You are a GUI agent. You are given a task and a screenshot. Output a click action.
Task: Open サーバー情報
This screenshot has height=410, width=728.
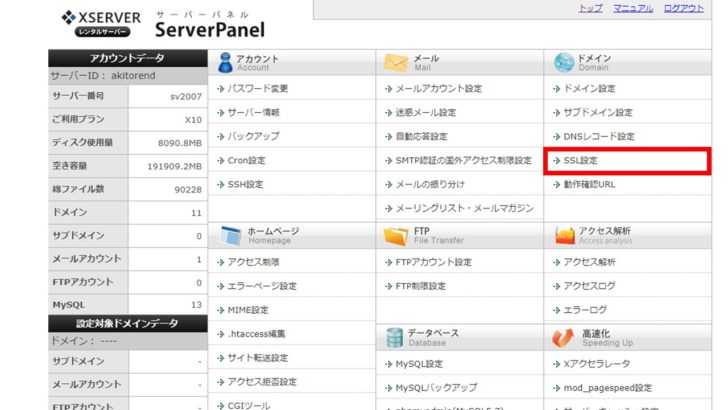click(x=254, y=112)
